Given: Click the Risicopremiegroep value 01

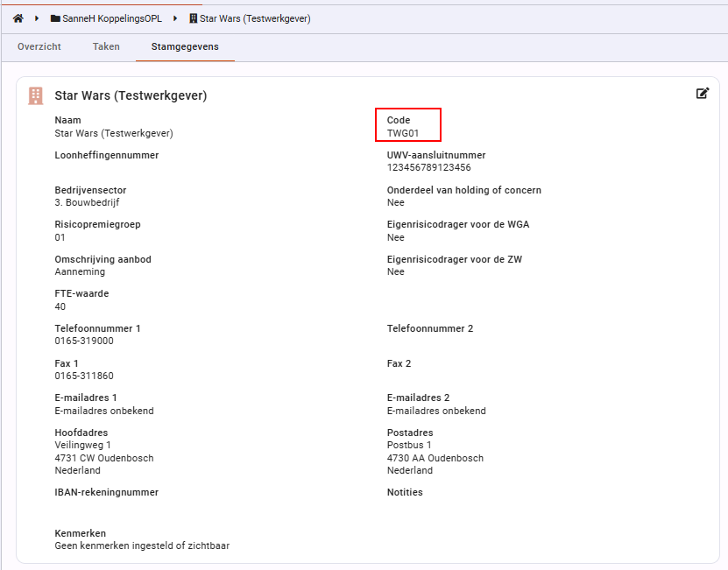Looking at the screenshot, I should 60,237.
